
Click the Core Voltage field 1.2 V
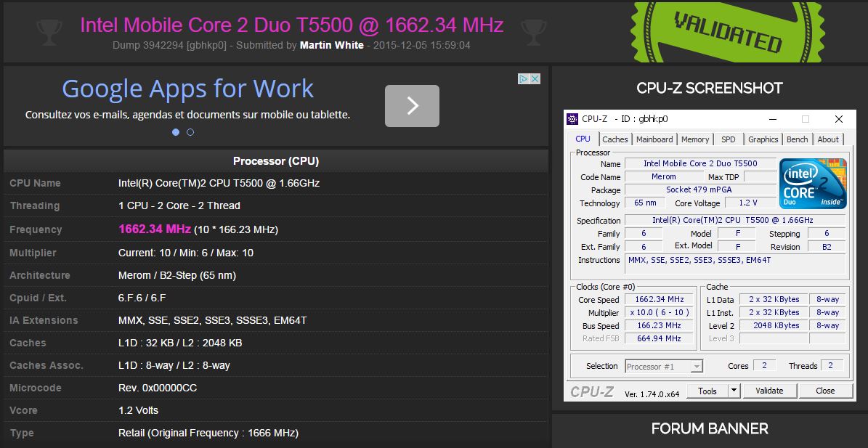[x=750, y=203]
